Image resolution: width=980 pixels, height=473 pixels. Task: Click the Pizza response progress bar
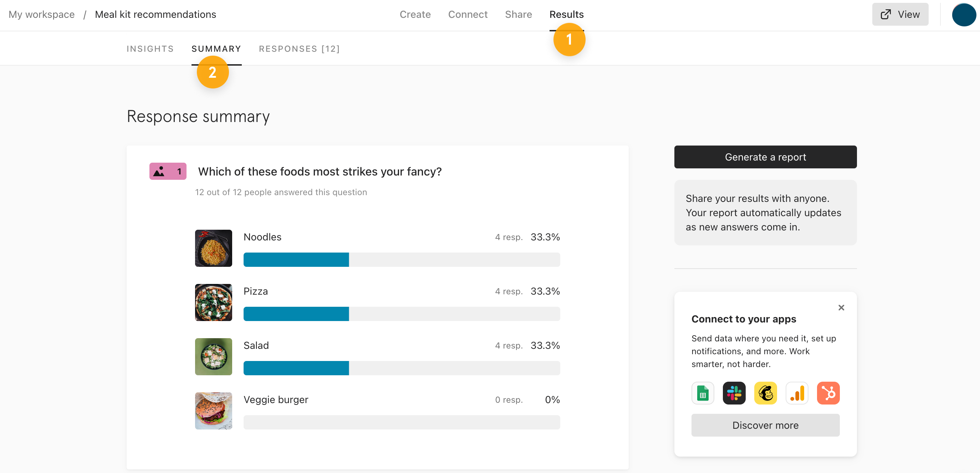click(402, 314)
